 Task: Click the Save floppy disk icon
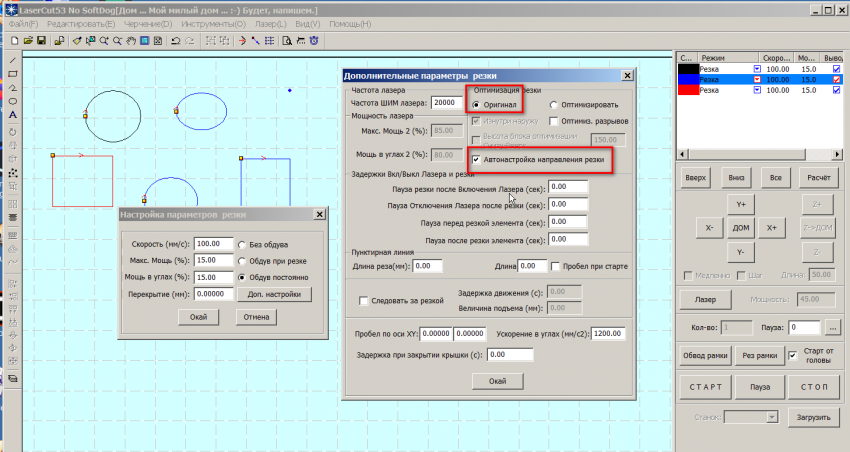click(x=41, y=41)
